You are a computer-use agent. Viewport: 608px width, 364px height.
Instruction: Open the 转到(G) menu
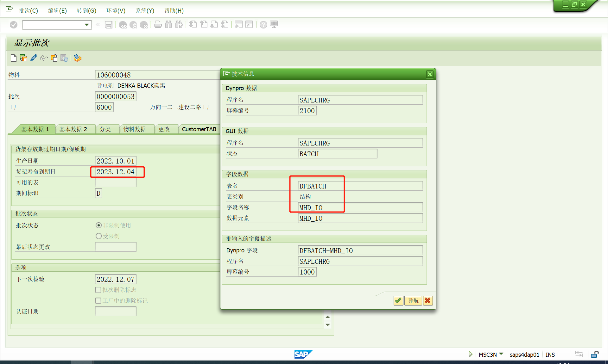click(86, 11)
